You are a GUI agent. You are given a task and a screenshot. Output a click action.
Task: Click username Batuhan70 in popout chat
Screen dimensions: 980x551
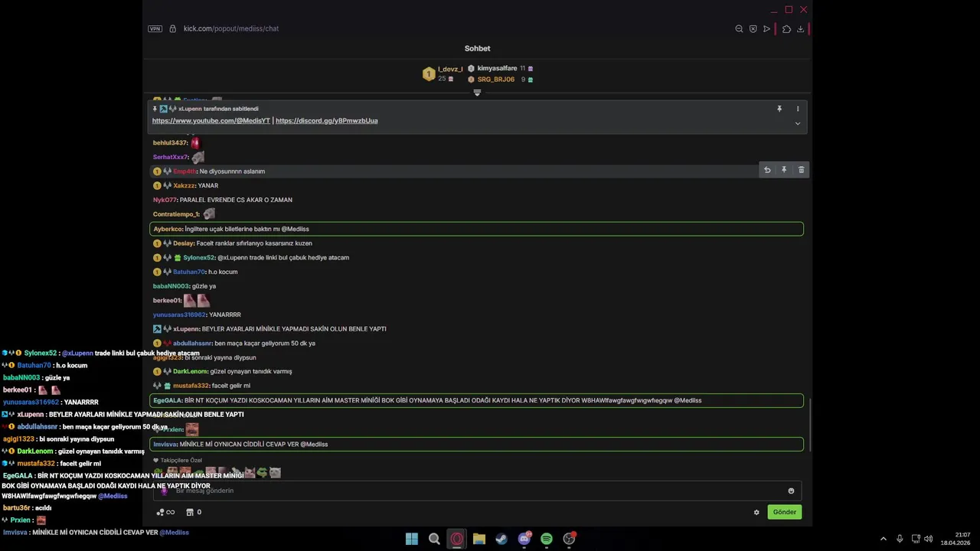189,272
